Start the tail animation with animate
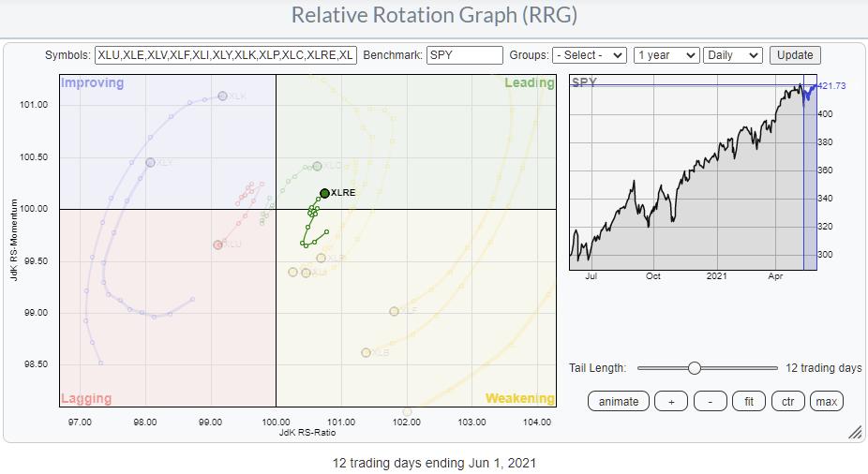Viewport: 868px width, 474px height. (x=619, y=401)
